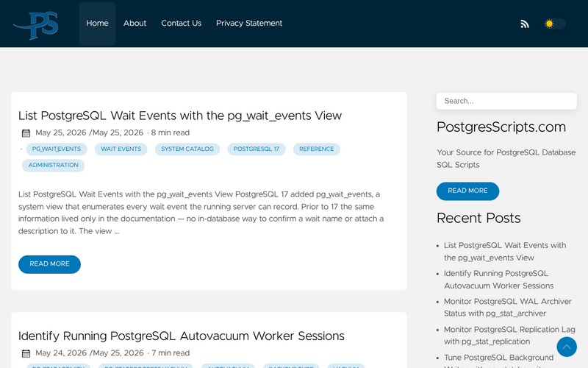Go to the Home menu item
Viewport: 588px width, 368px height.
point(97,24)
